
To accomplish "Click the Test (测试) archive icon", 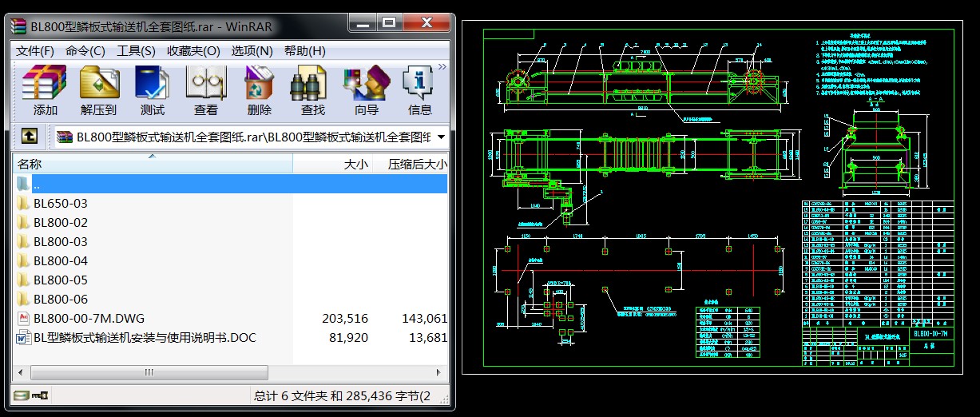I will 152,90.
